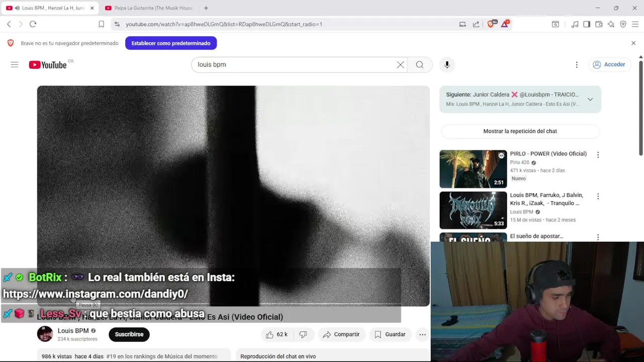Sign in using the Acceder button
The height and width of the screenshot is (362, 644).
[609, 64]
